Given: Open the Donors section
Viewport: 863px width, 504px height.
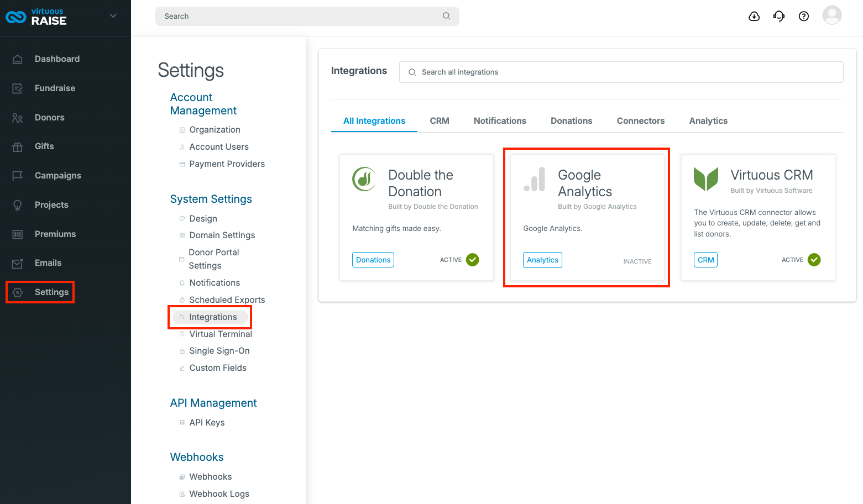Looking at the screenshot, I should pos(50,118).
